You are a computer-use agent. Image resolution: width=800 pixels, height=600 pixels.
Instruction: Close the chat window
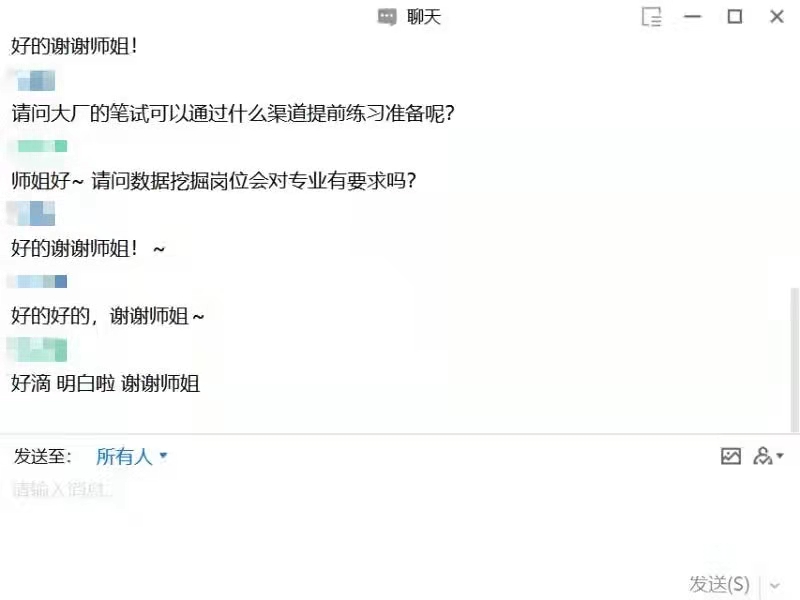click(777, 17)
